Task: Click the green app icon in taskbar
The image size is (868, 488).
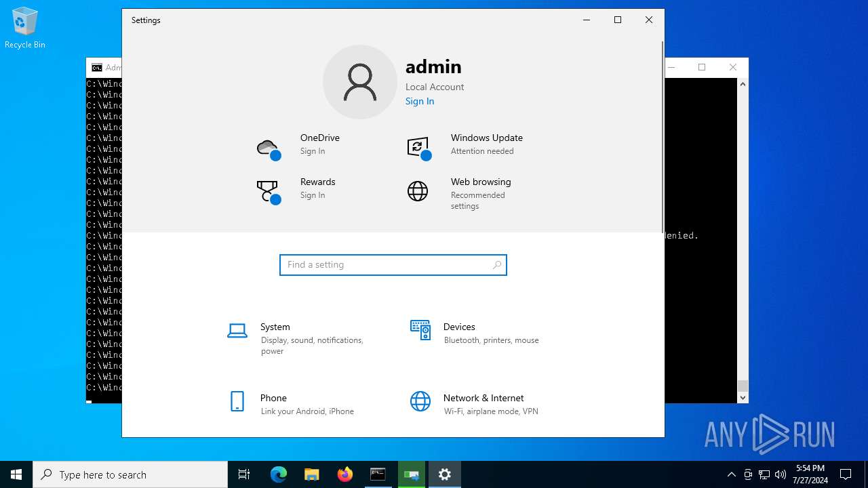Action: point(412,474)
